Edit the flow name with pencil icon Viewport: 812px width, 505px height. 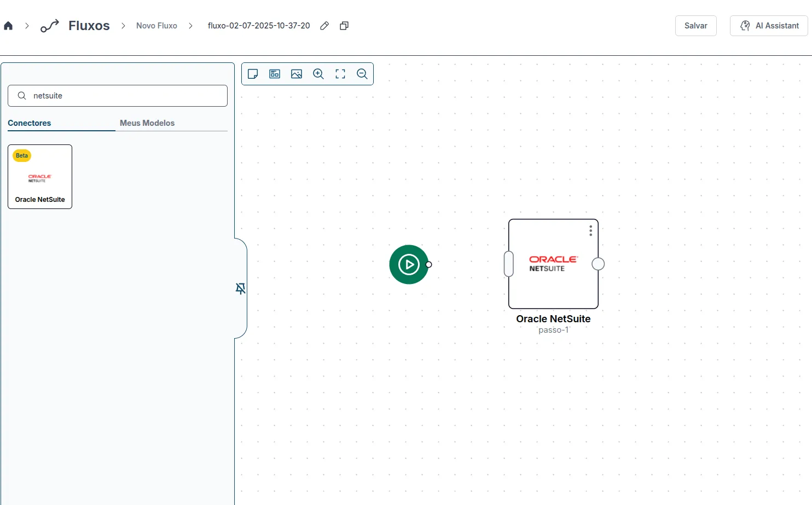[x=324, y=26]
